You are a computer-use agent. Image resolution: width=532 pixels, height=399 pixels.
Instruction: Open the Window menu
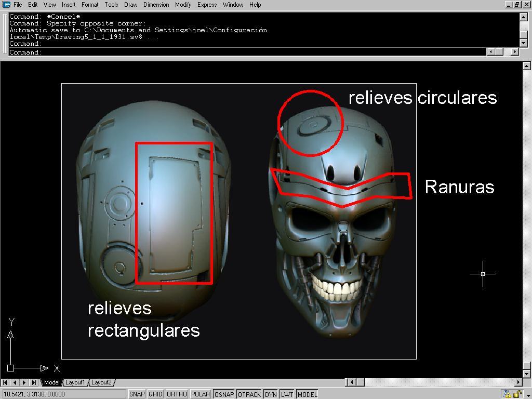pyautogui.click(x=233, y=4)
